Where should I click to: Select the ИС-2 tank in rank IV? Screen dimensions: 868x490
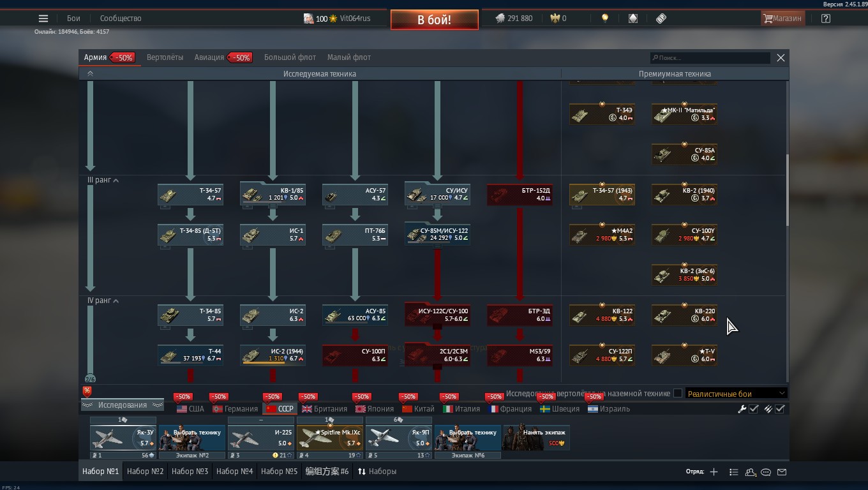point(273,315)
